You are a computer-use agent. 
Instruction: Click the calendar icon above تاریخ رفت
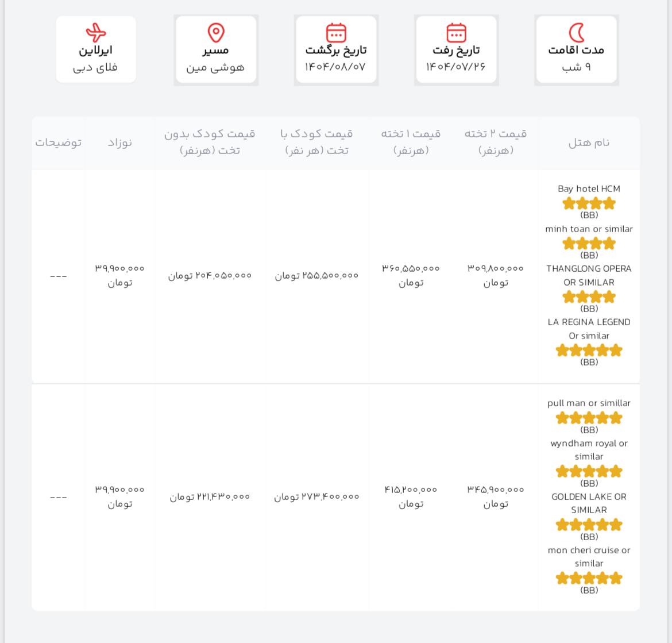(456, 33)
